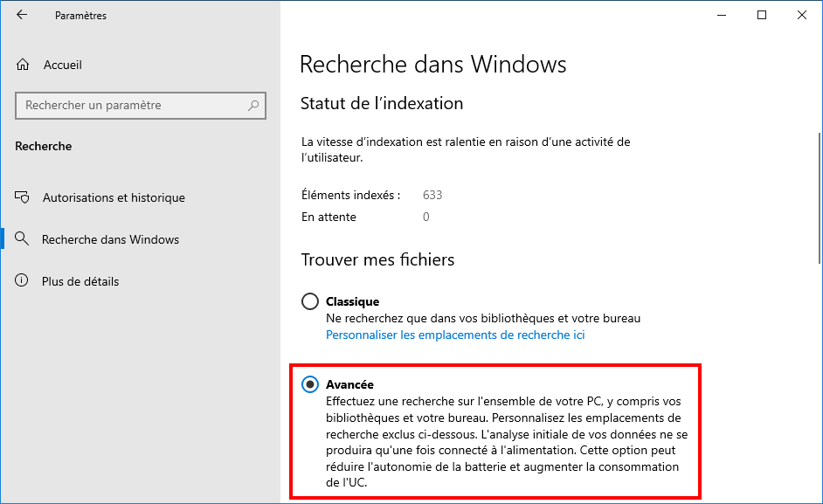Click the Rechercher un paramètre field

pos(141,106)
